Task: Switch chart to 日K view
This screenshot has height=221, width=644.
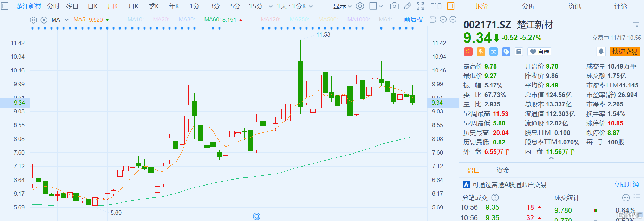Action: 93,6
